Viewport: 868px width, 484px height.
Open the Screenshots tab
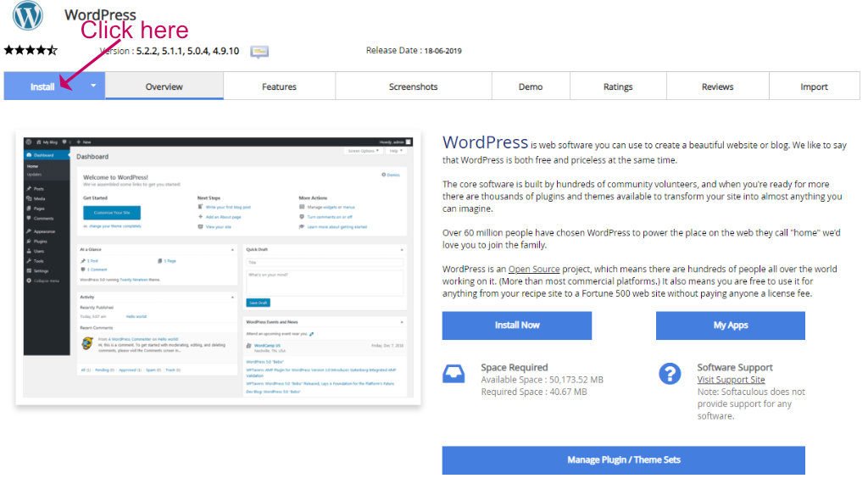[413, 86]
